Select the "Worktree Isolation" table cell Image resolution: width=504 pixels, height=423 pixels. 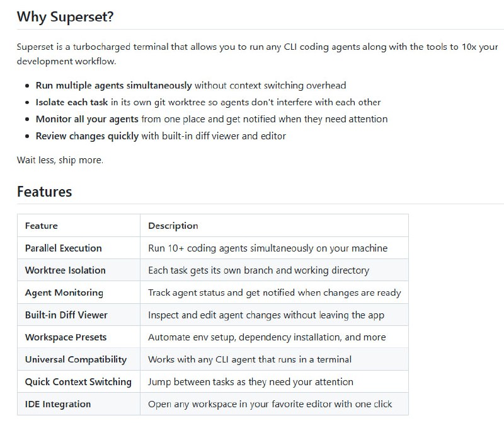[x=66, y=270]
